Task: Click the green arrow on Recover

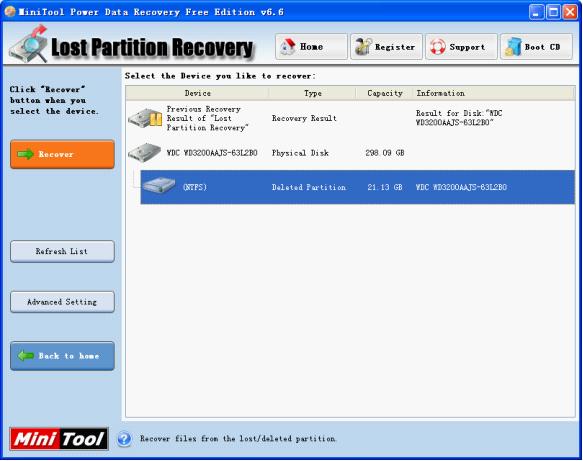Action: [x=26, y=154]
